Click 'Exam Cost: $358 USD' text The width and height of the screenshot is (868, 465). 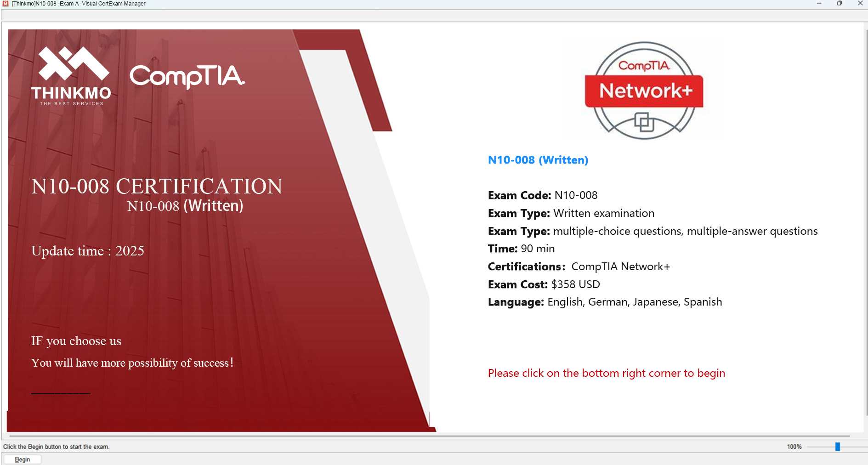tap(544, 284)
